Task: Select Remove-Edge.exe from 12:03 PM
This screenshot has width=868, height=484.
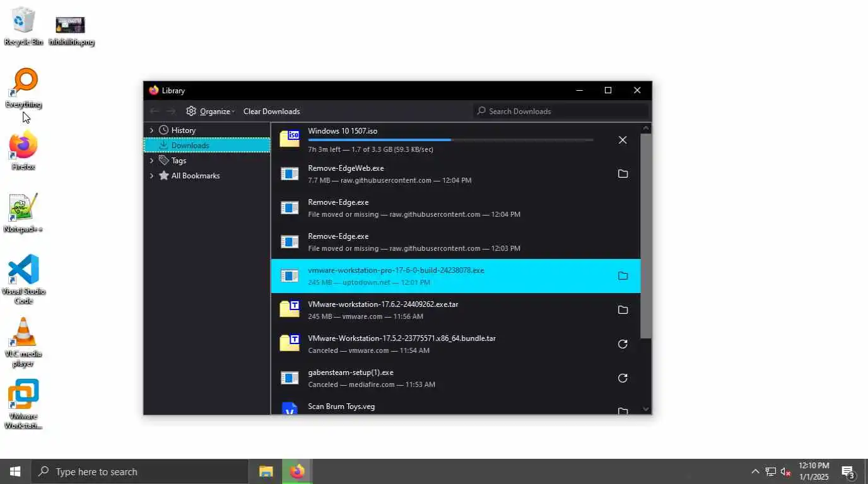Action: [455, 242]
